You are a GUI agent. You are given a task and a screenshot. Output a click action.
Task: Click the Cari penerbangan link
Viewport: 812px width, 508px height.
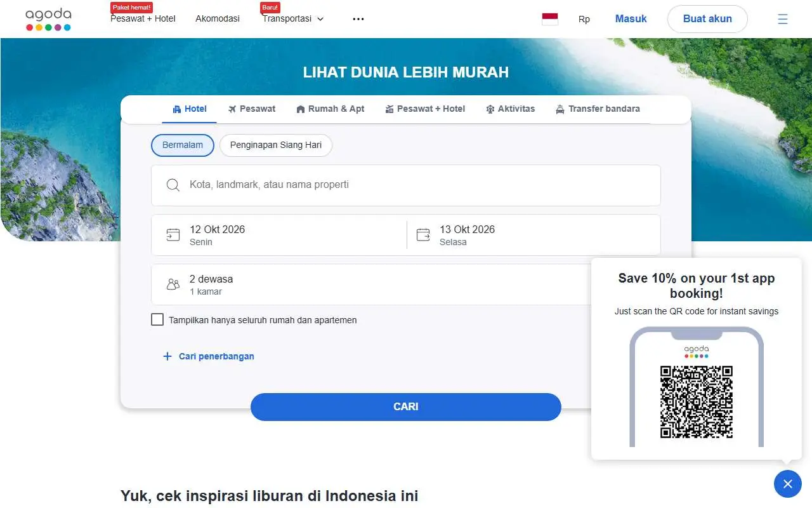216,356
